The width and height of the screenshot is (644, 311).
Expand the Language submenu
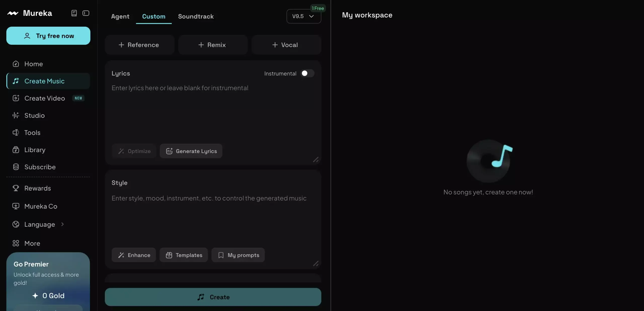coord(48,224)
